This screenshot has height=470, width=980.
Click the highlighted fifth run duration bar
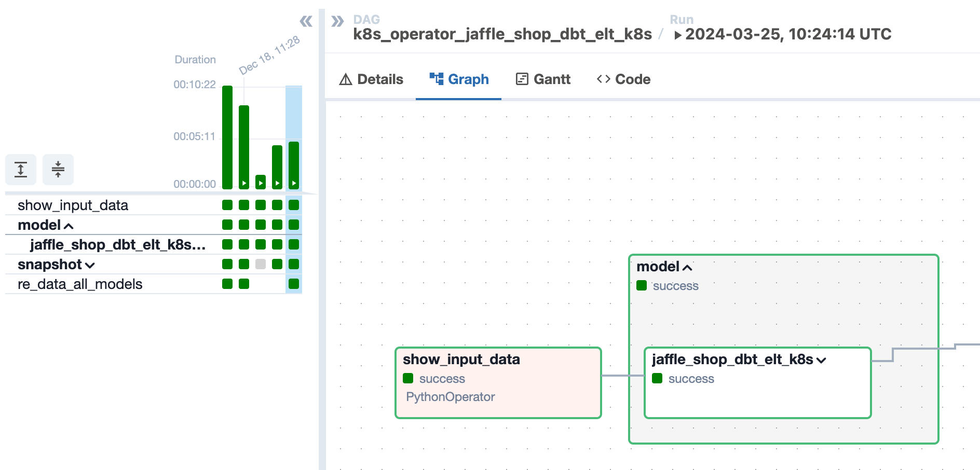294,165
